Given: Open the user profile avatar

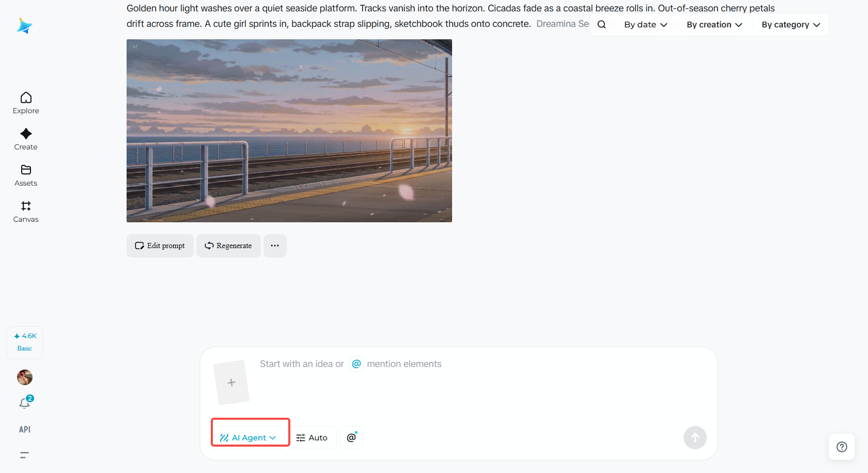Looking at the screenshot, I should [25, 377].
